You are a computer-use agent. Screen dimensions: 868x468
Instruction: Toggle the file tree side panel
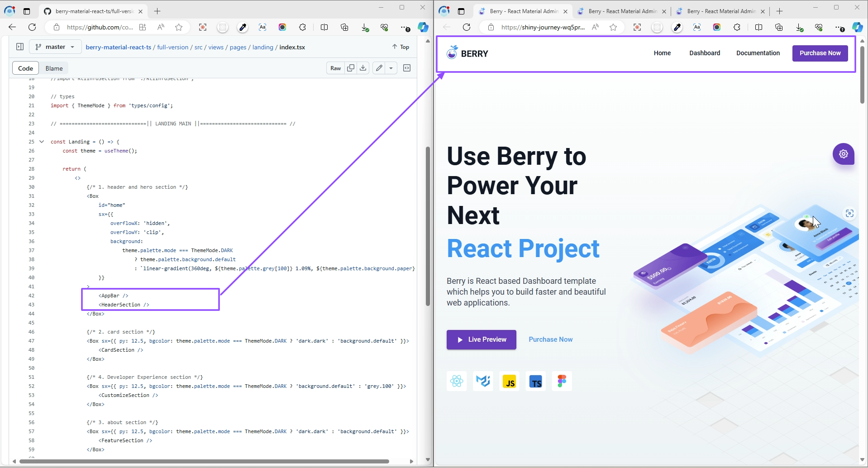tap(20, 47)
